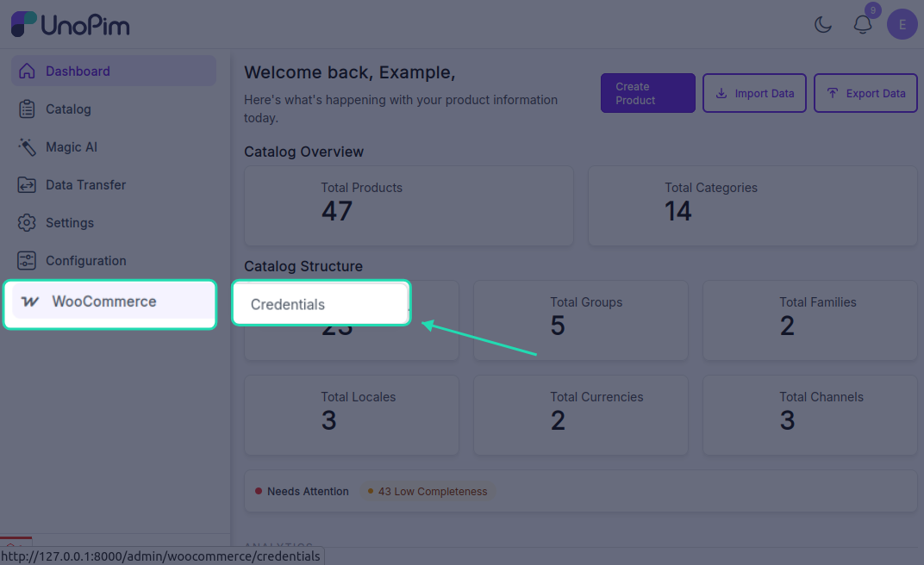Click the Export Data upload icon
Viewport: 924px width, 565px height.
pos(832,93)
